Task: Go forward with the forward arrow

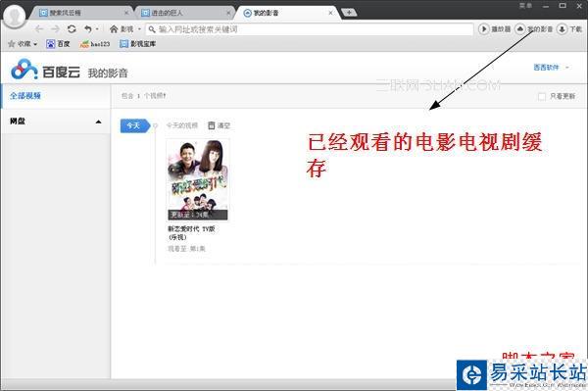Action: click(56, 28)
